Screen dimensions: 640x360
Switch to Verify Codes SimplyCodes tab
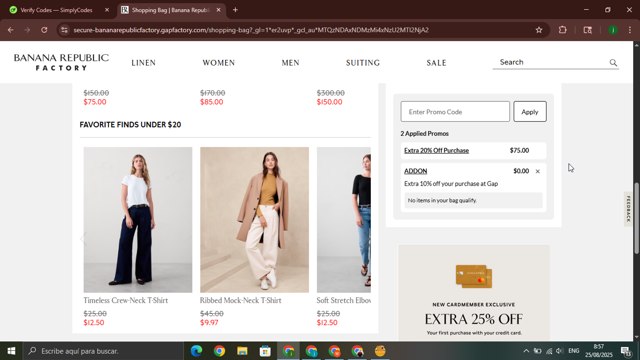[56, 10]
